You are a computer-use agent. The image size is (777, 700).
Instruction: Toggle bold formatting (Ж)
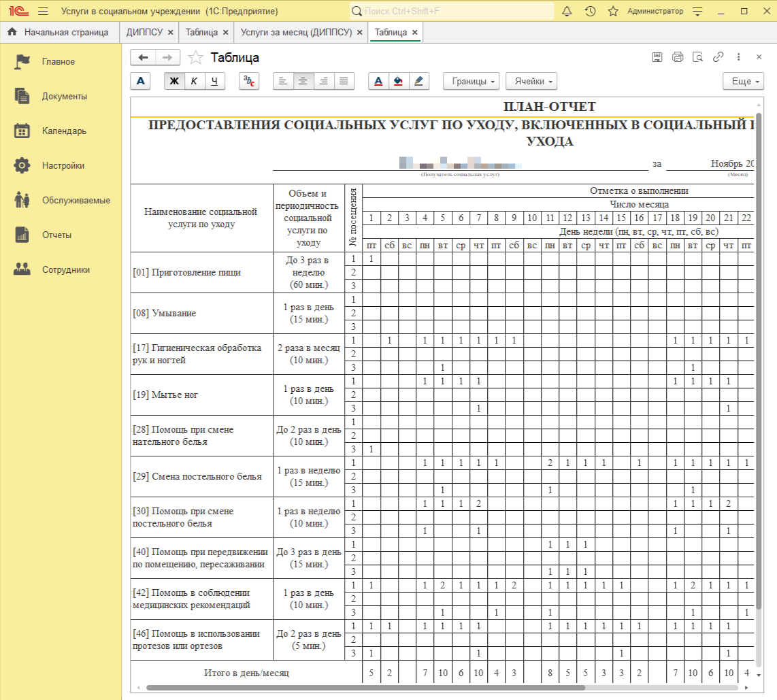point(174,81)
